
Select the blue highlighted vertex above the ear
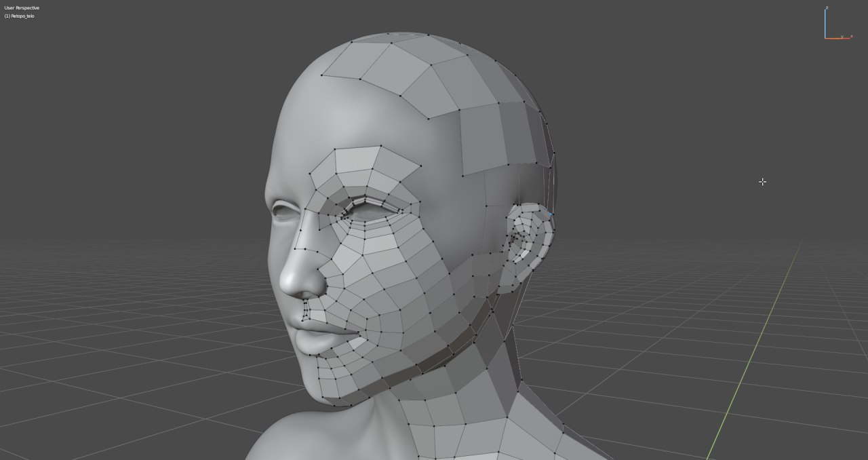pos(551,214)
